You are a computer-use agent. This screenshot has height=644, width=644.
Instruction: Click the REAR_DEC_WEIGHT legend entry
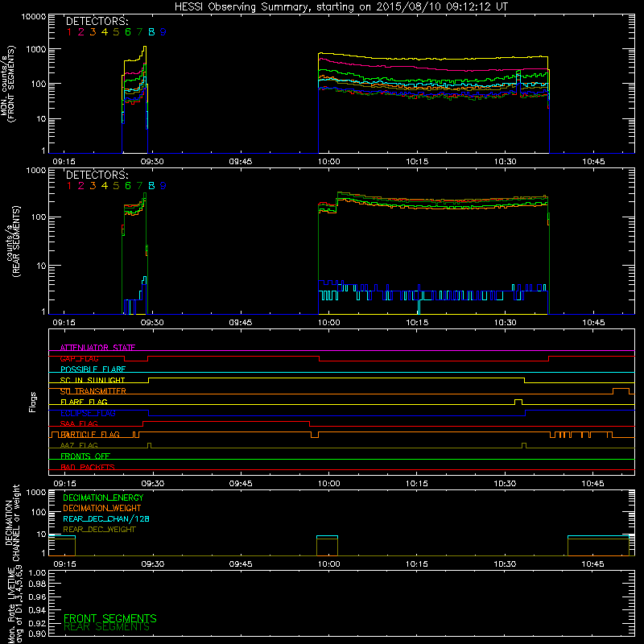pos(99,530)
